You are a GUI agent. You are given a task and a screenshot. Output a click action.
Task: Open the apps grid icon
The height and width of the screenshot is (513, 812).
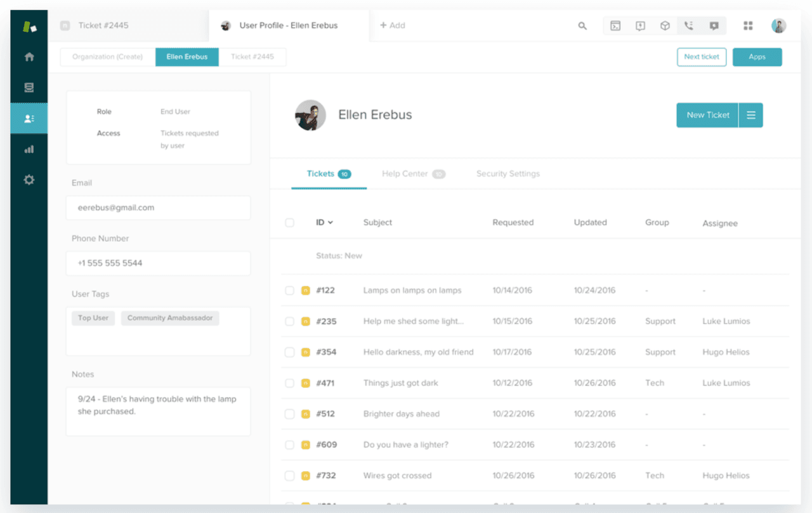click(x=748, y=26)
